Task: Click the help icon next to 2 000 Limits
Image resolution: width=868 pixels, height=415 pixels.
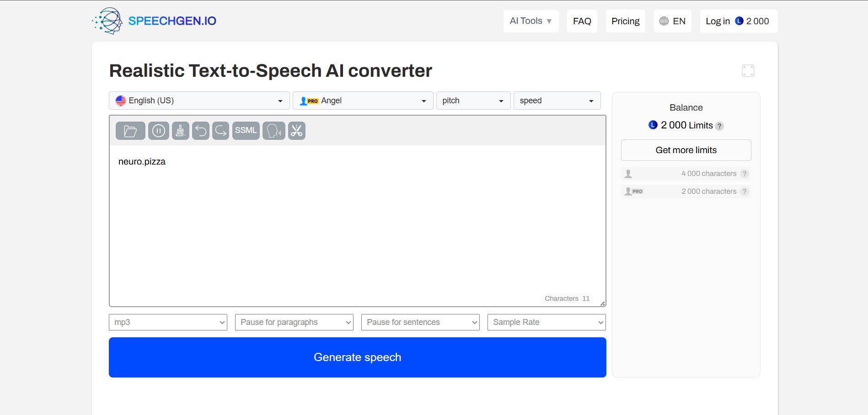Action: (719, 126)
